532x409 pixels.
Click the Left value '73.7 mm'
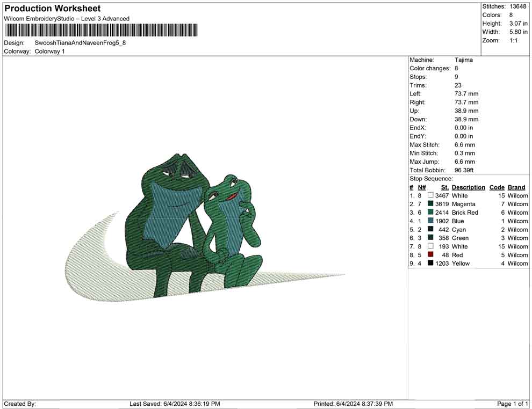click(x=466, y=94)
